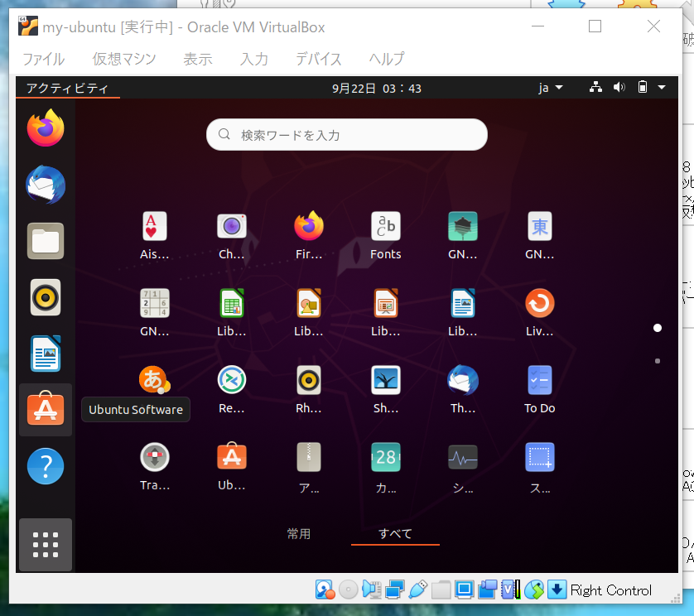The height and width of the screenshot is (616, 694).
Task: Open Ubuntu Software in the grid
Action: (x=232, y=466)
